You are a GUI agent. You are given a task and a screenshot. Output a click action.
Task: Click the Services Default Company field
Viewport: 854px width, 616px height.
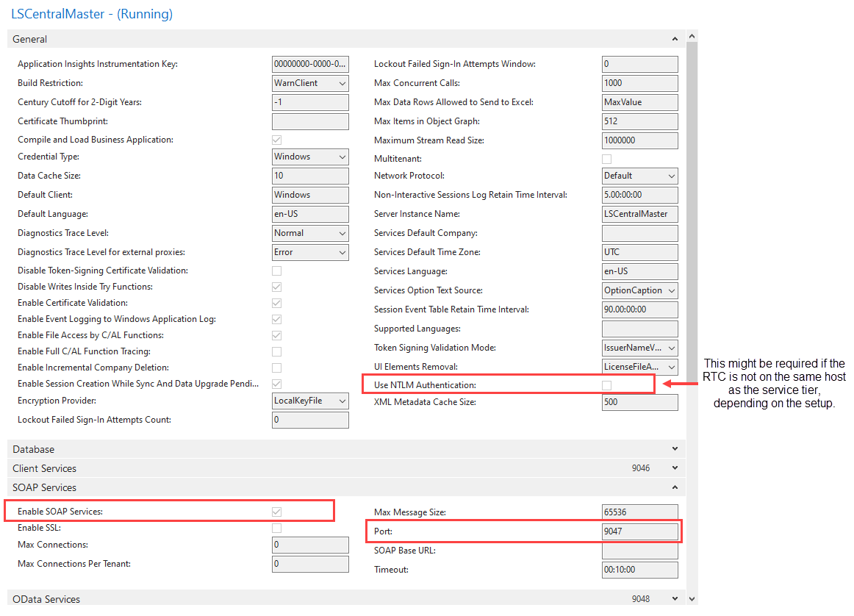[x=640, y=233]
